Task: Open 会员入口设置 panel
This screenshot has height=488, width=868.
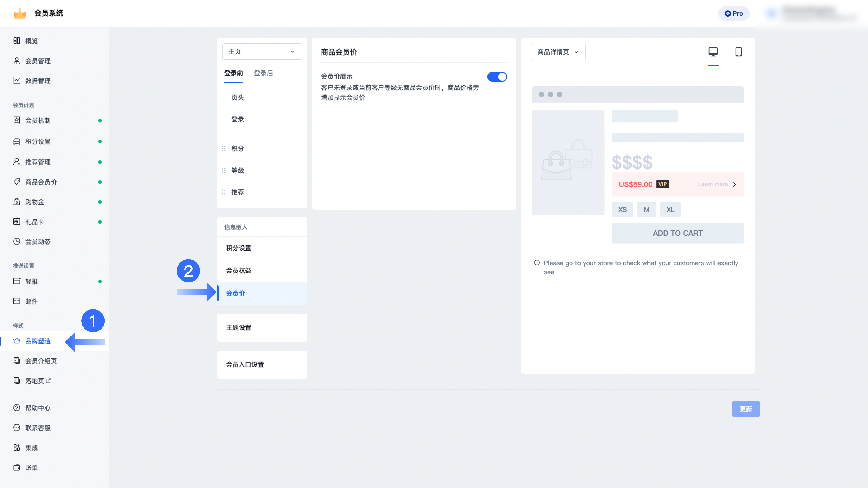Action: (262, 365)
